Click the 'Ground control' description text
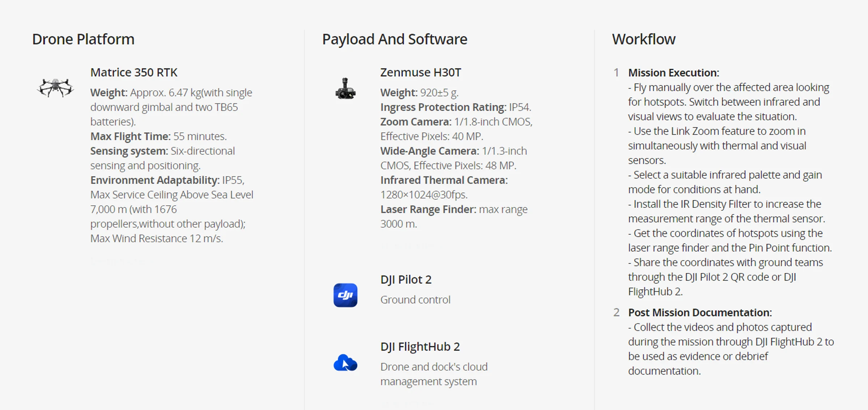The width and height of the screenshot is (868, 410). click(415, 300)
